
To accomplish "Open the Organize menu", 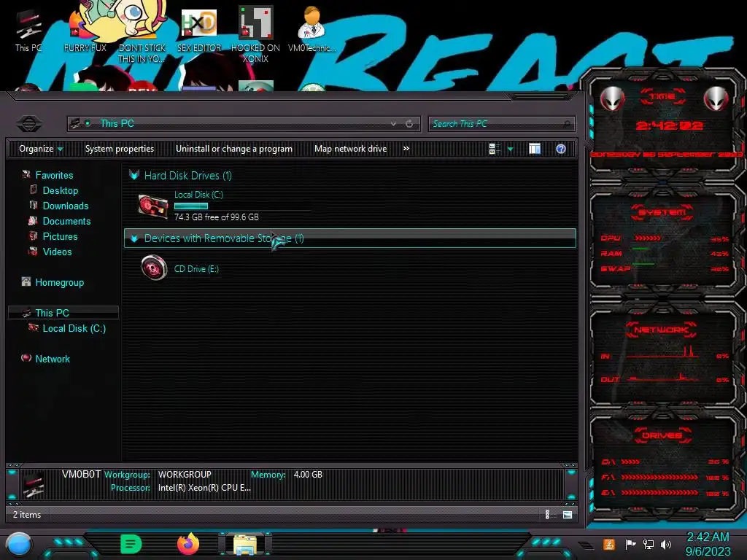I will (x=41, y=149).
